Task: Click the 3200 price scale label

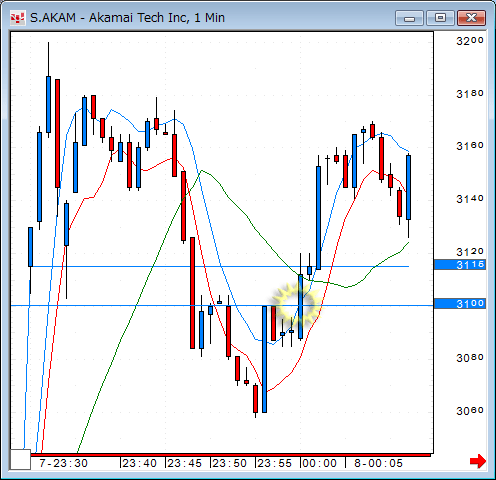Action: [x=469, y=41]
